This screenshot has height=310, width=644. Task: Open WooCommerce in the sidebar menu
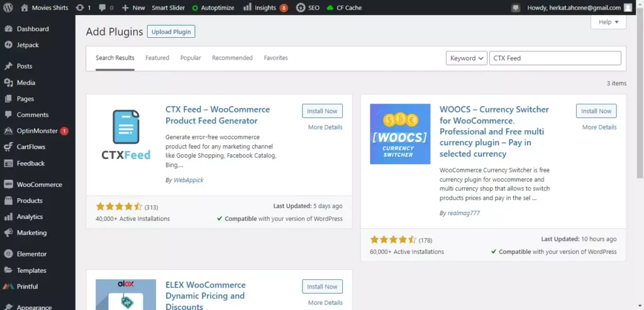39,185
